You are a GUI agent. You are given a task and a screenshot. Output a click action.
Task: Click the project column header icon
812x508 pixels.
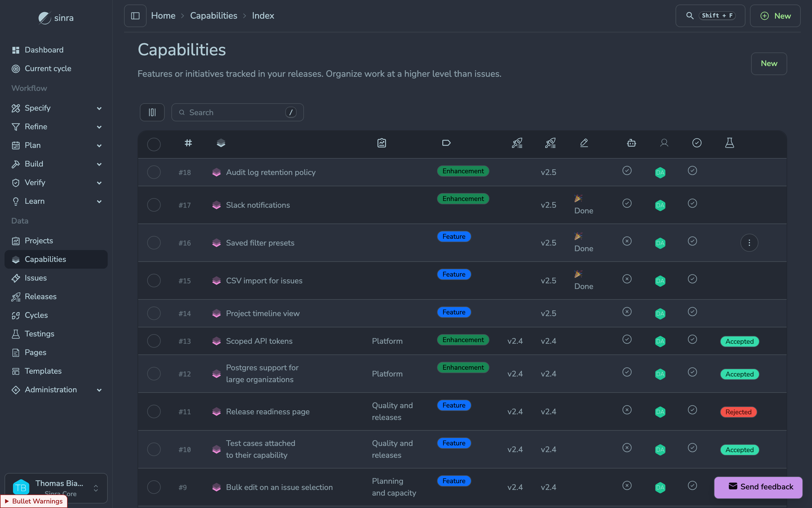click(x=381, y=143)
